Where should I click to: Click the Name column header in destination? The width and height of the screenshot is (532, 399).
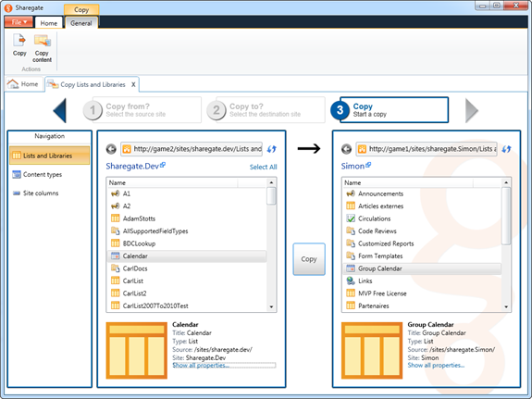407,182
